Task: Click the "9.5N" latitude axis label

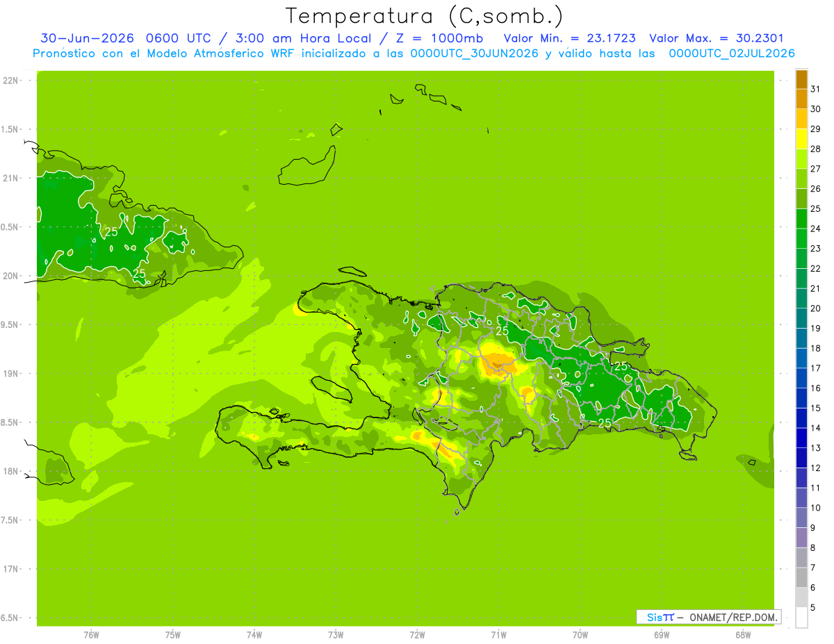Action: coord(10,324)
